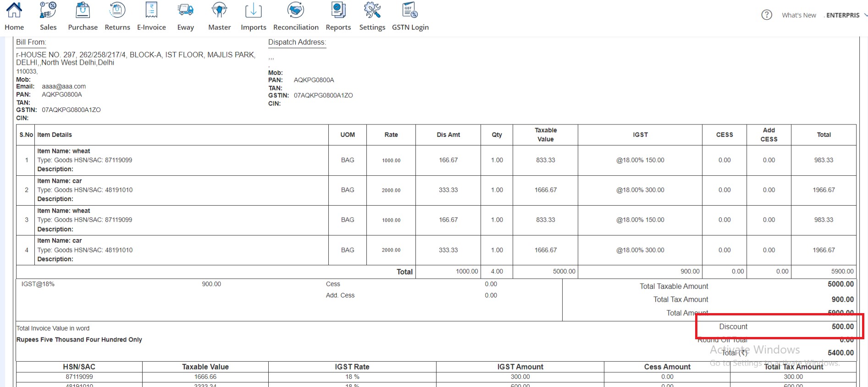868x387 pixels.
Task: Select the Home menu label
Action: coord(14,27)
